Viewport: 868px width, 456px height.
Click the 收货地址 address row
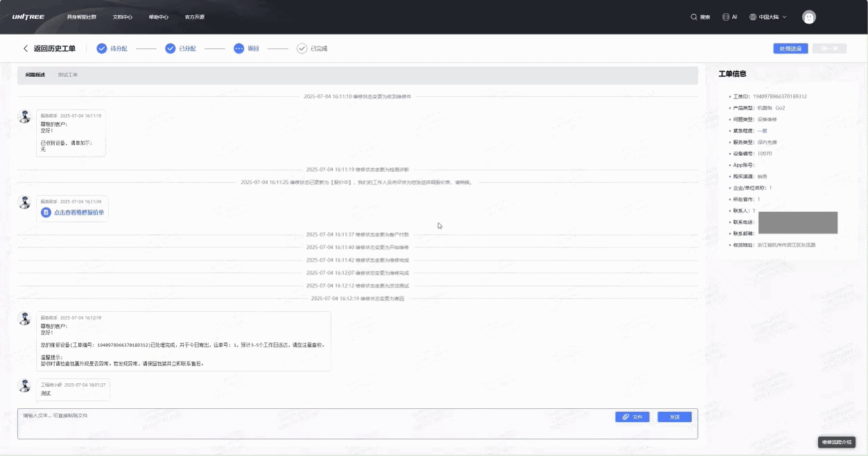coord(774,245)
